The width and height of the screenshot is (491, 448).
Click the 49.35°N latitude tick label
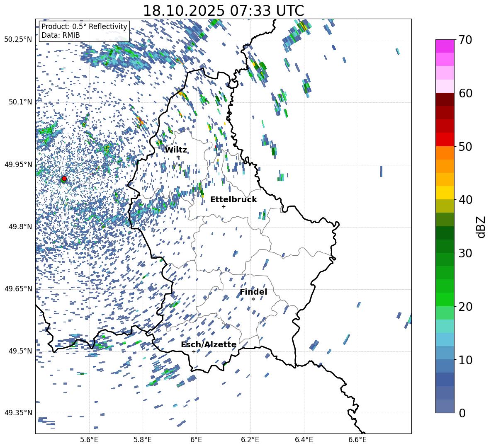click(18, 413)
